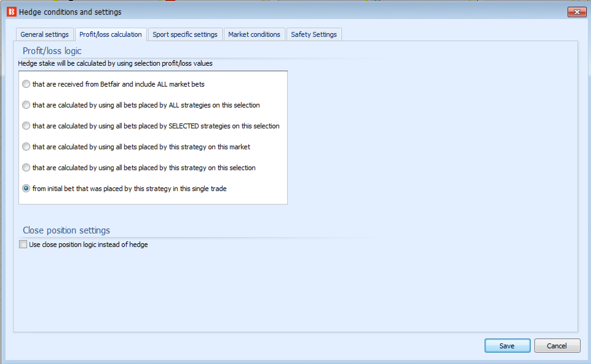
Task: Switch to the General settings tab
Action: point(44,34)
